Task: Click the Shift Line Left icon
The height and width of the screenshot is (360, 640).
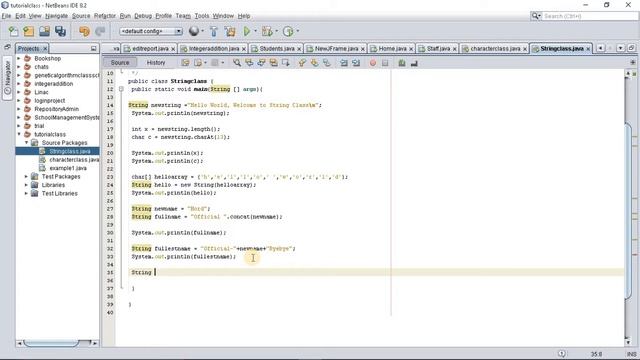Action: [344, 63]
